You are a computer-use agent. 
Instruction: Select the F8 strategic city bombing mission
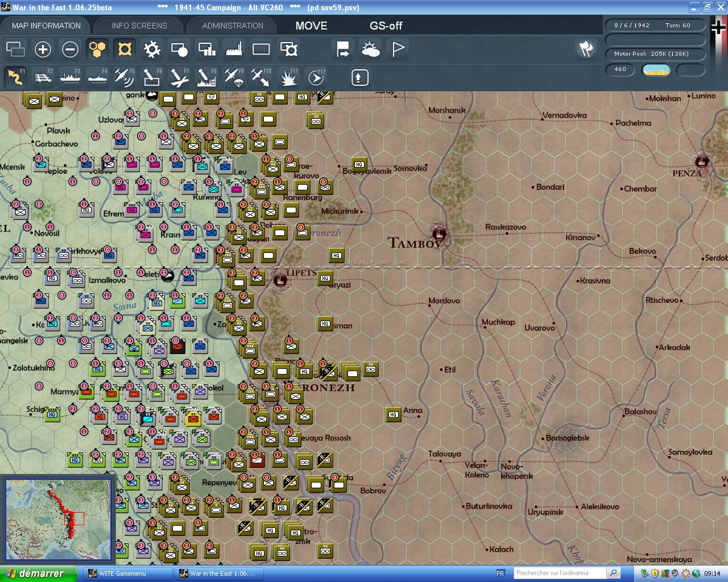206,77
